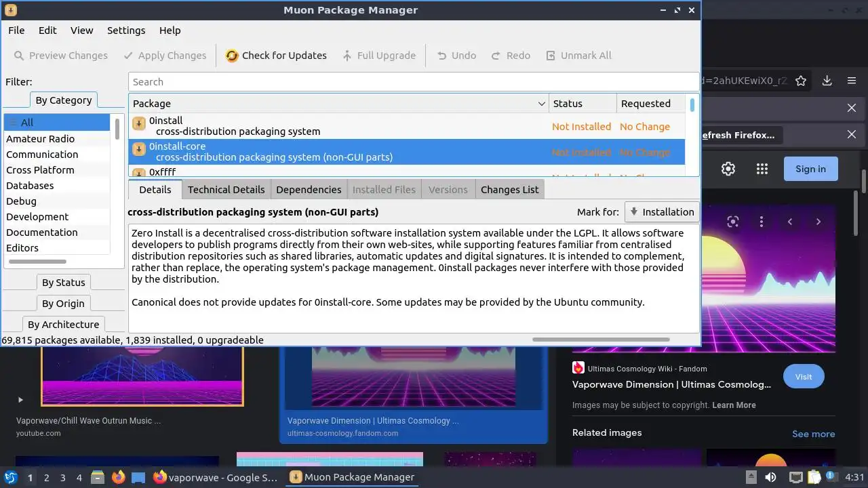Viewport: 868px width, 488px height.
Task: Switch to the Dependencies tab
Action: point(309,190)
